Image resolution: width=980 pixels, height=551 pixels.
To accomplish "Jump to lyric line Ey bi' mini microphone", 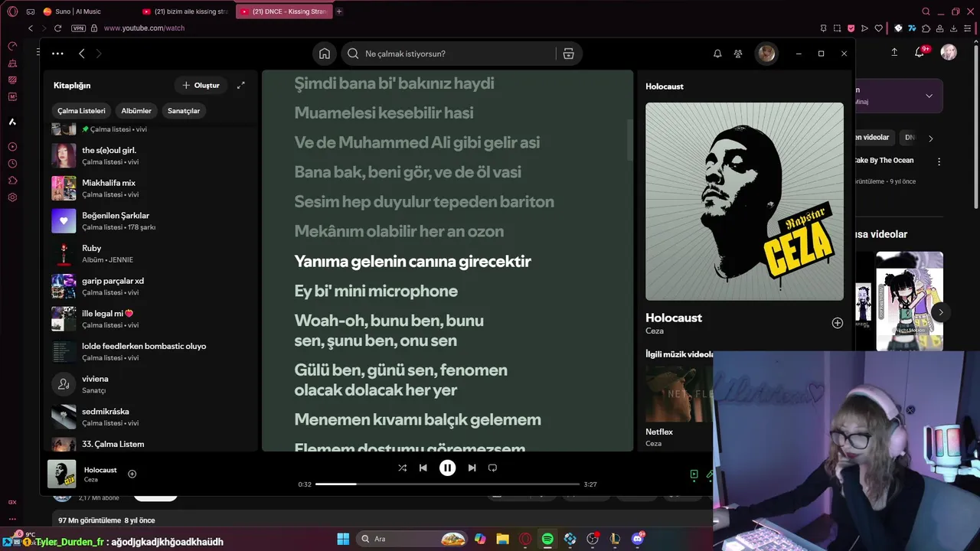I will click(376, 291).
